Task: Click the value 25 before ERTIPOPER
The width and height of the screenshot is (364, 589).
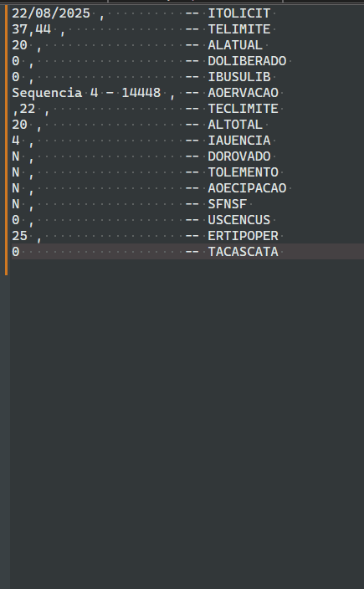Action: click(x=19, y=236)
